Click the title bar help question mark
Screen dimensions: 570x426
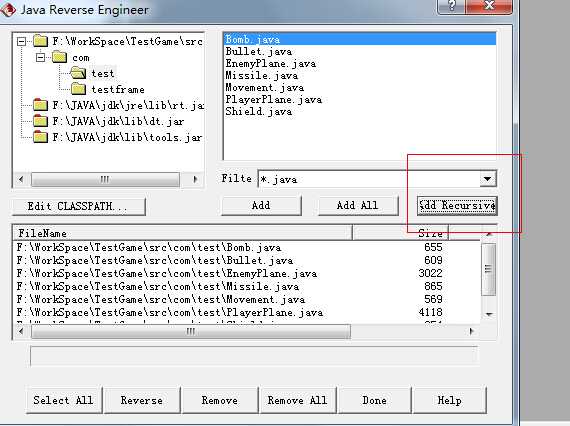pyautogui.click(x=451, y=5)
